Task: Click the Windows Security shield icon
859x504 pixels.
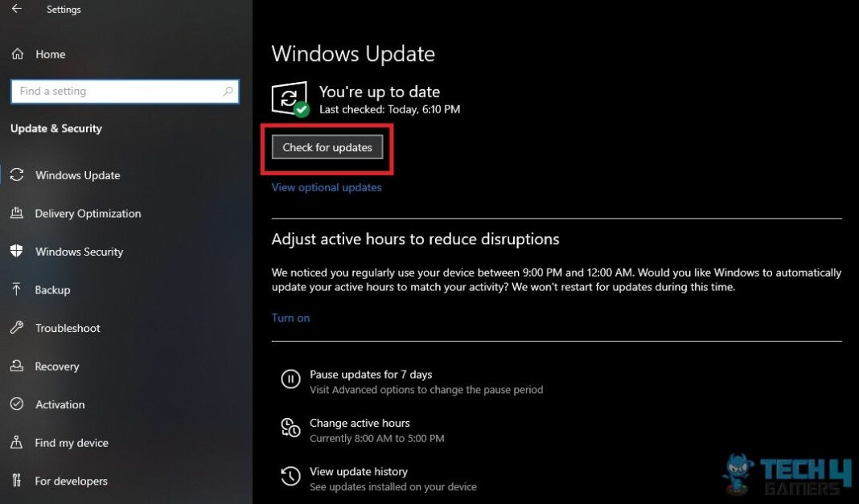Action: tap(18, 252)
